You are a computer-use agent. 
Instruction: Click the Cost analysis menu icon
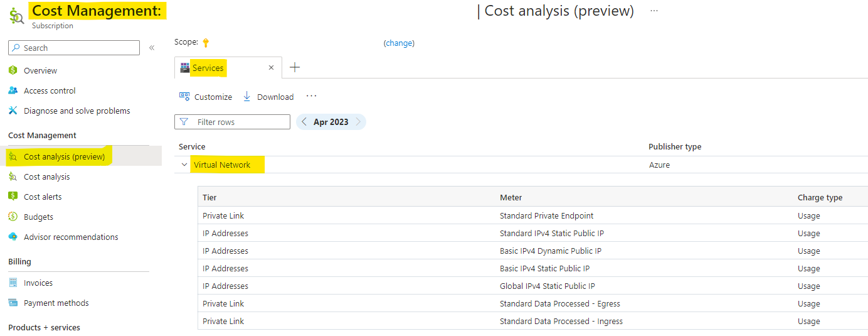[13, 176]
